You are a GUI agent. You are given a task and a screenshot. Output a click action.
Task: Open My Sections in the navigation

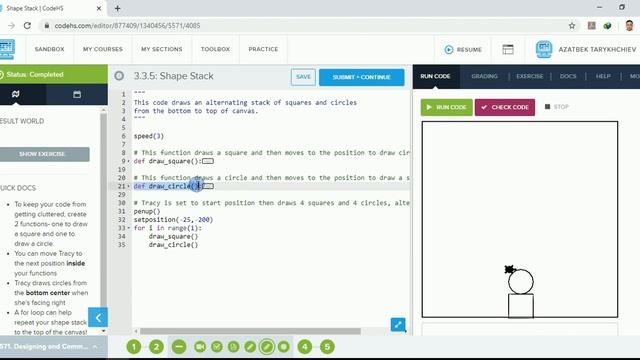pos(162,49)
